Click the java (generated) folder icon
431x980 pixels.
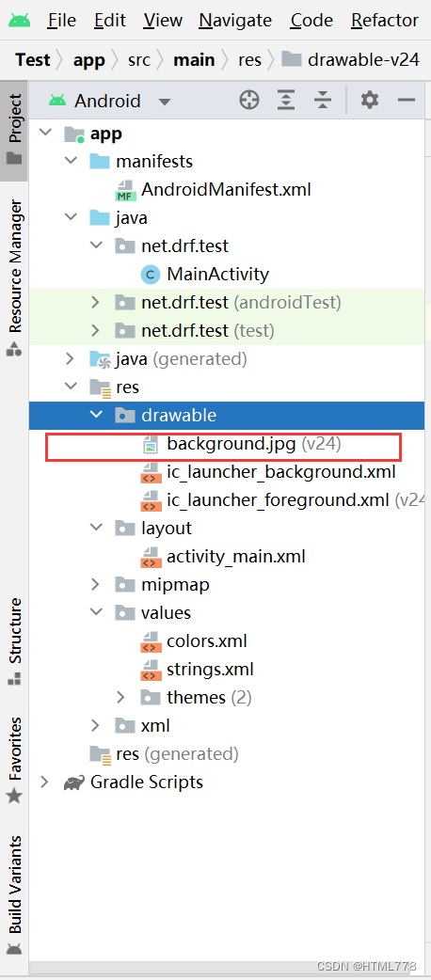pos(100,359)
